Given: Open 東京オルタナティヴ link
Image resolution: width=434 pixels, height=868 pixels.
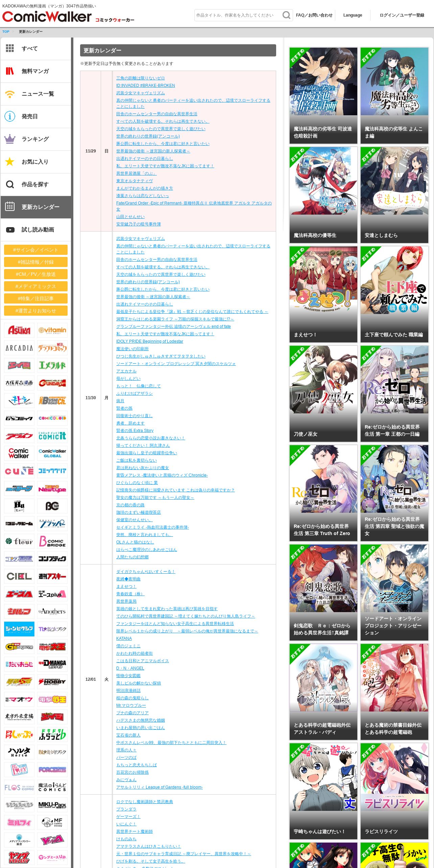Looking at the screenshot, I should tap(135, 181).
